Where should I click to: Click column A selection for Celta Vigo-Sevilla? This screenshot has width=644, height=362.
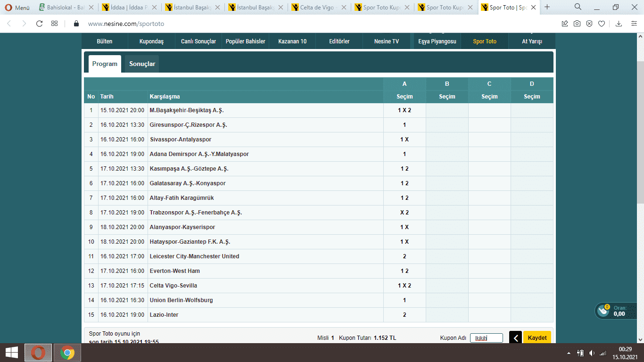[x=405, y=286]
